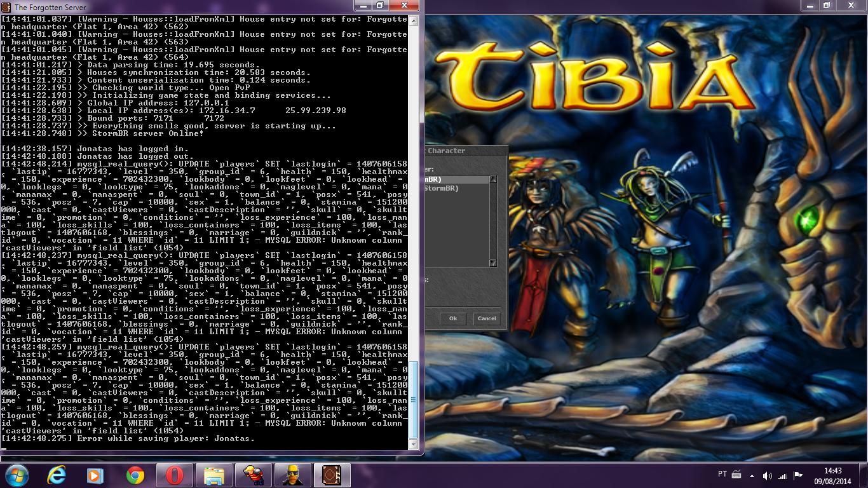Minimize the Tibia game window

pyautogui.click(x=809, y=6)
